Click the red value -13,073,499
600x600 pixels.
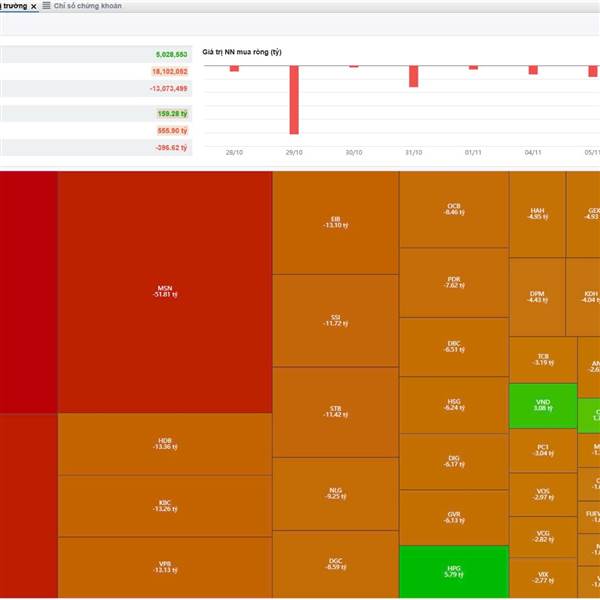pos(168,88)
